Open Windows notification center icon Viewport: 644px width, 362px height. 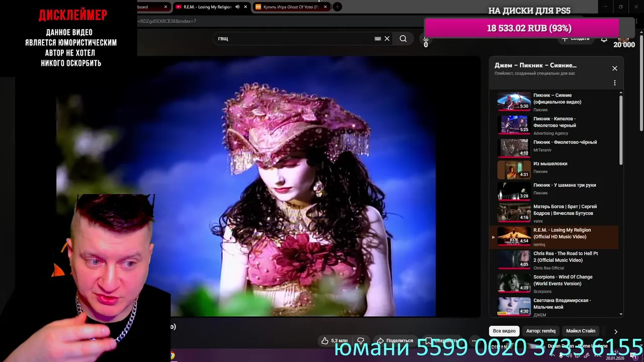633,355
